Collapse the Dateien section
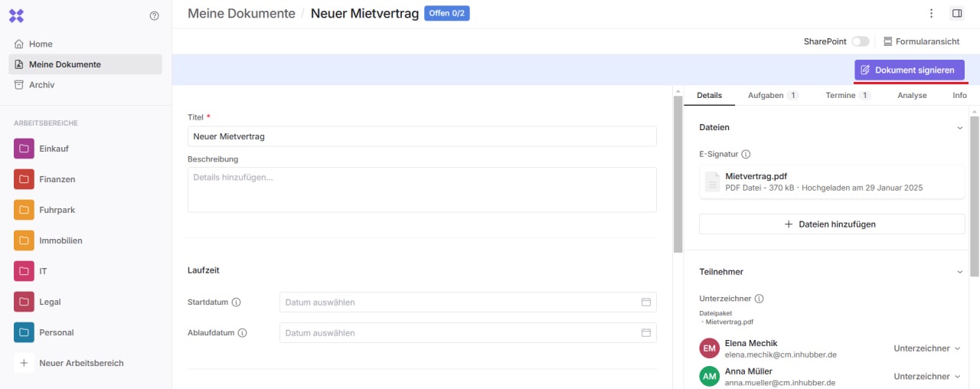 (x=959, y=128)
